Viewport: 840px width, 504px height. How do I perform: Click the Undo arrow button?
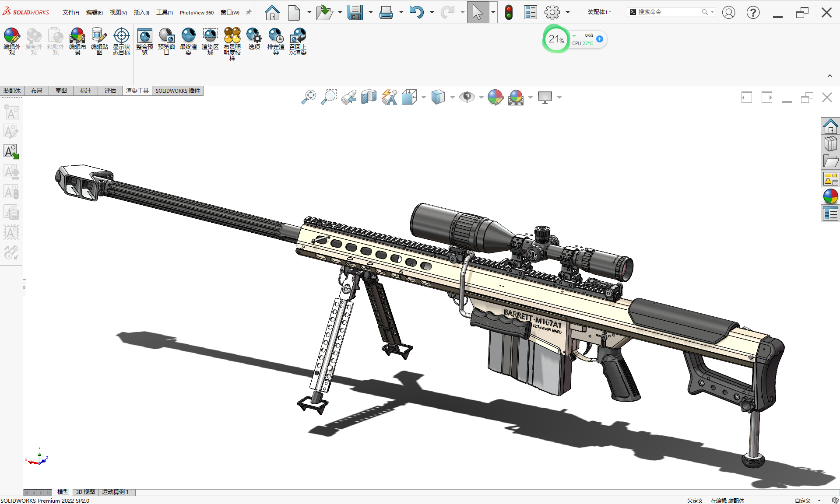pyautogui.click(x=416, y=12)
